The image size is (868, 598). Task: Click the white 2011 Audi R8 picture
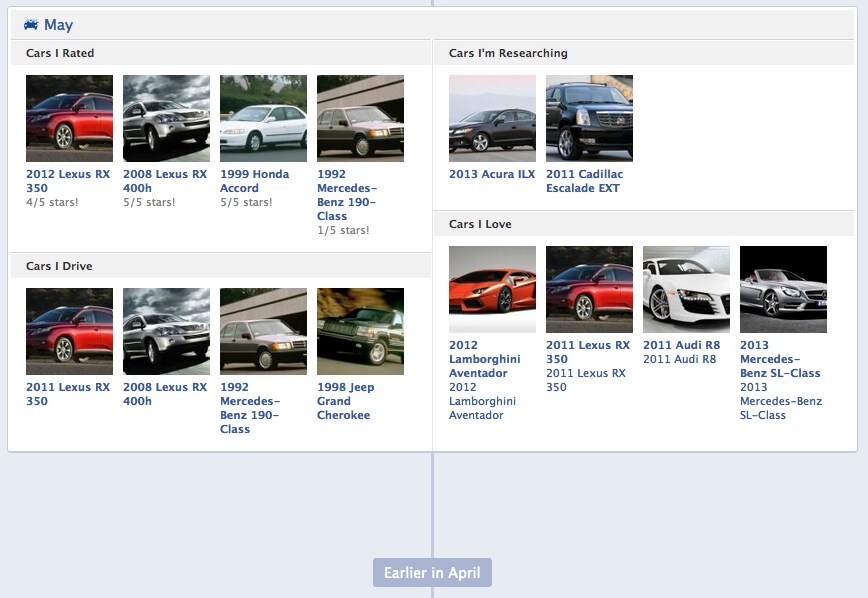coord(686,289)
